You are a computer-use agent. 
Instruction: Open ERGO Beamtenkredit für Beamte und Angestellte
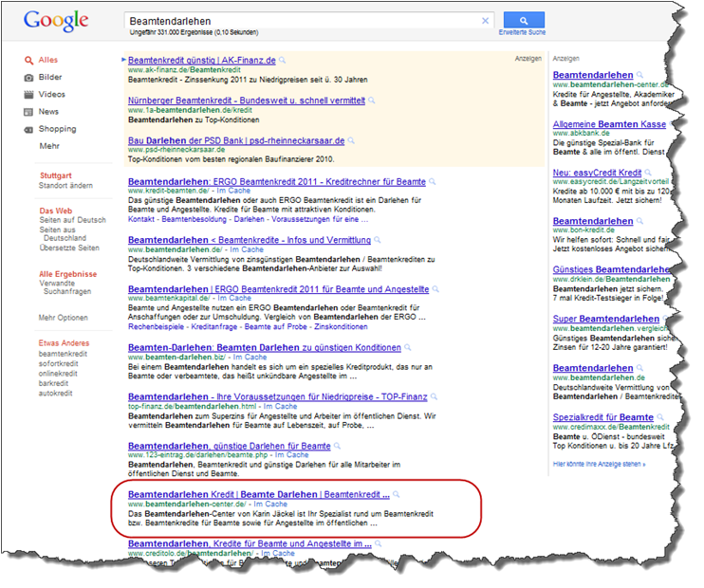[x=278, y=289]
